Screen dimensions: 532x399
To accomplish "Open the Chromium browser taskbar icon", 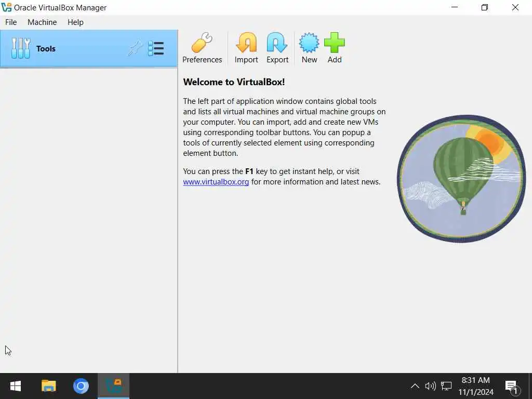I will coord(81,386).
